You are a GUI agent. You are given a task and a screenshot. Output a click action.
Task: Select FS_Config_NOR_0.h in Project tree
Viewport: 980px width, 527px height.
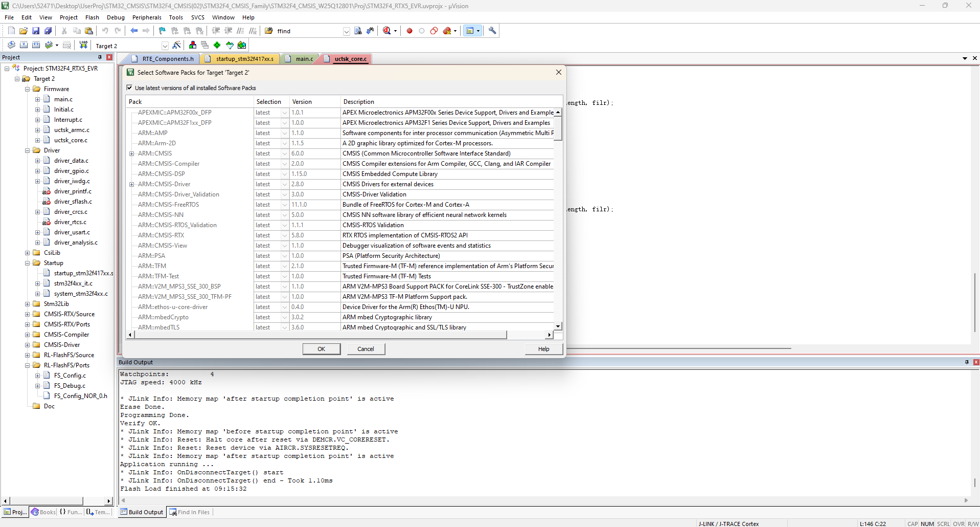click(81, 396)
